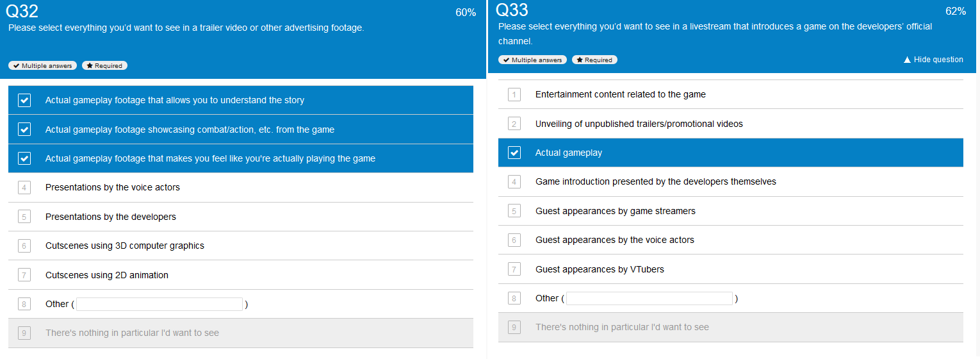
Task: Select nothing in particular option in Q33
Action: pos(731,327)
